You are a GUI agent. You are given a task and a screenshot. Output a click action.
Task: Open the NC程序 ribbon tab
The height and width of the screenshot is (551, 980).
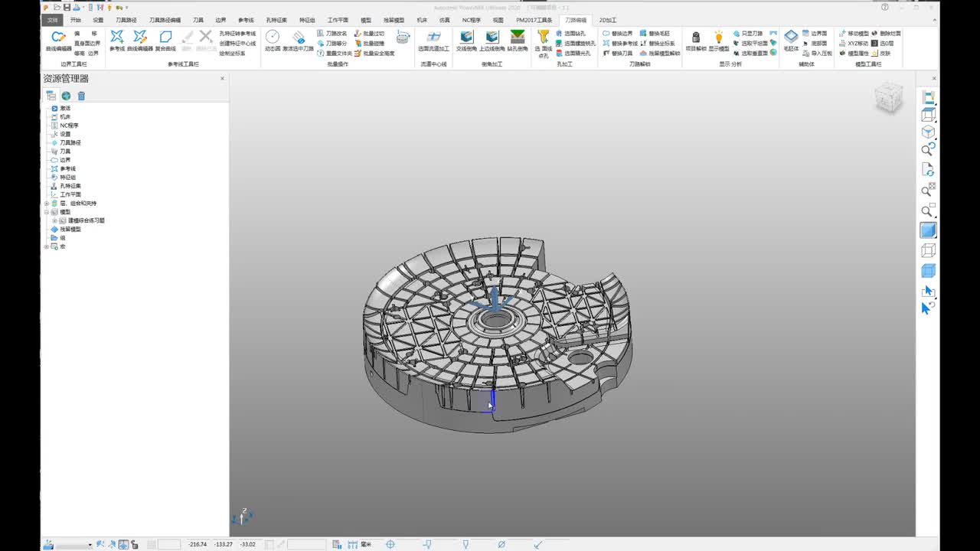[x=472, y=20]
